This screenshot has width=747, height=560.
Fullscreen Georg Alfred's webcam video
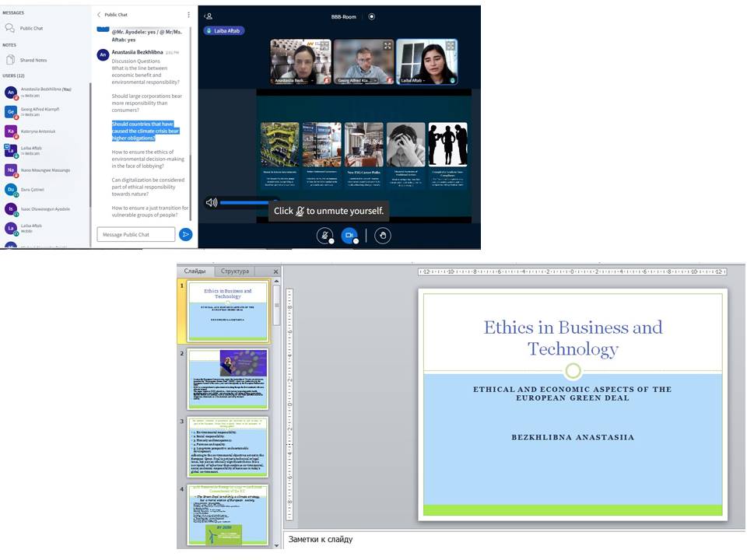[x=388, y=46]
